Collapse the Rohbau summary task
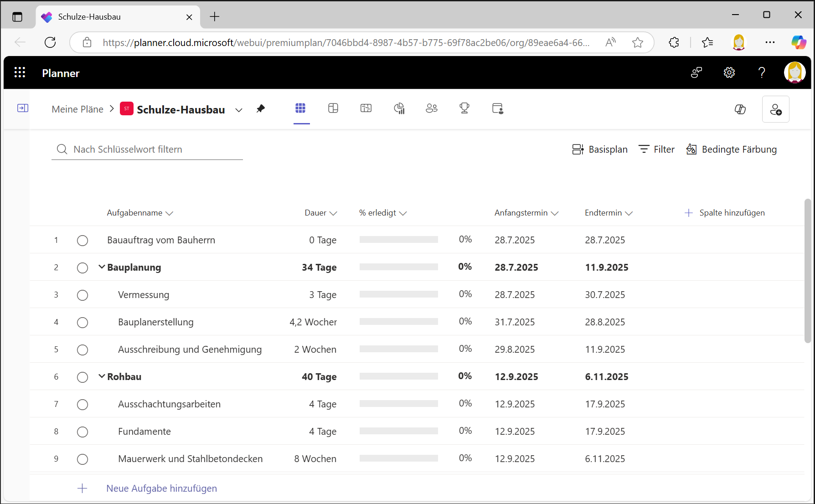This screenshot has height=504, width=815. point(102,376)
